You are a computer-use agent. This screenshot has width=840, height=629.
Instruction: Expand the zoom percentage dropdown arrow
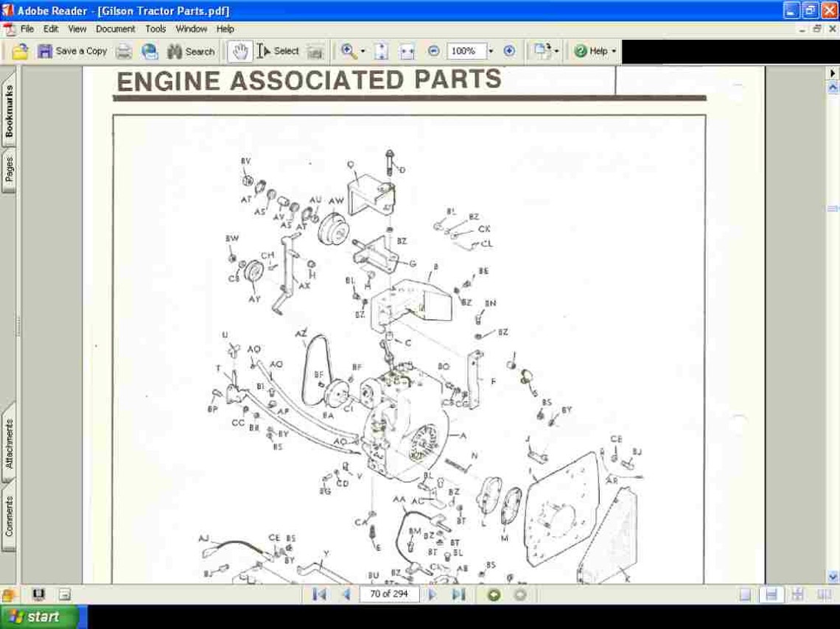click(x=491, y=51)
